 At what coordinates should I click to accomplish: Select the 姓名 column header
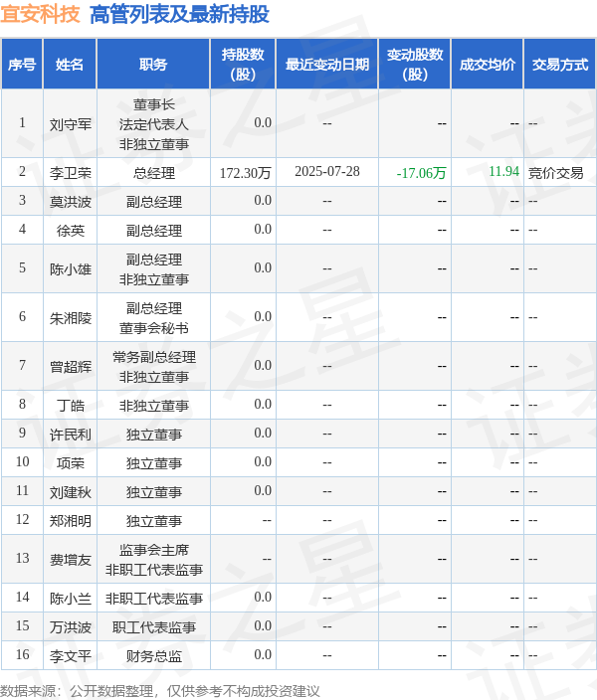click(x=70, y=65)
